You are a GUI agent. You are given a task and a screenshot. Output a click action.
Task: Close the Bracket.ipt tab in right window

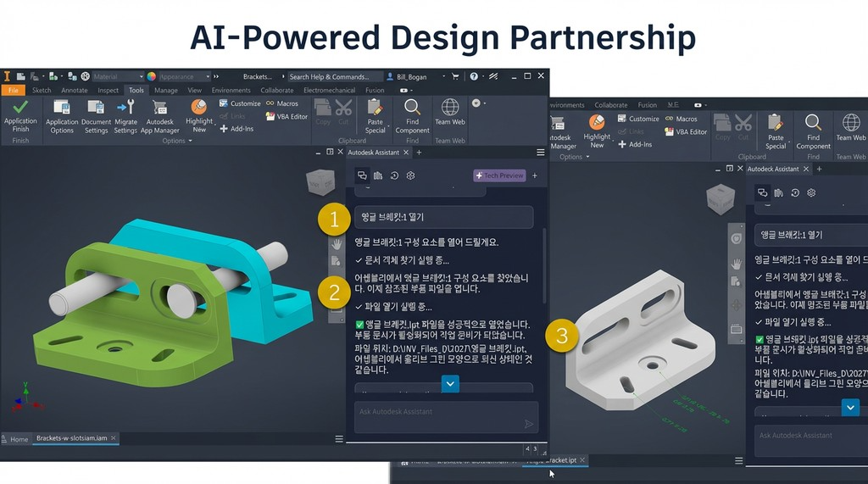click(582, 460)
